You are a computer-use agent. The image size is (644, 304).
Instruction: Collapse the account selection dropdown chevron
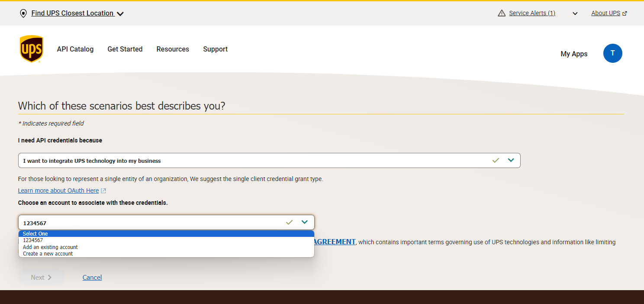[x=304, y=222]
